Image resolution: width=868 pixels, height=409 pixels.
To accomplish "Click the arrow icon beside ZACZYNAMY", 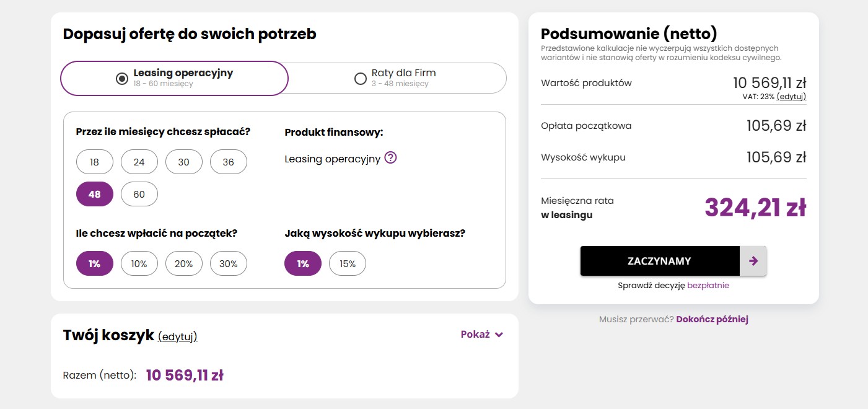I will 753,261.
